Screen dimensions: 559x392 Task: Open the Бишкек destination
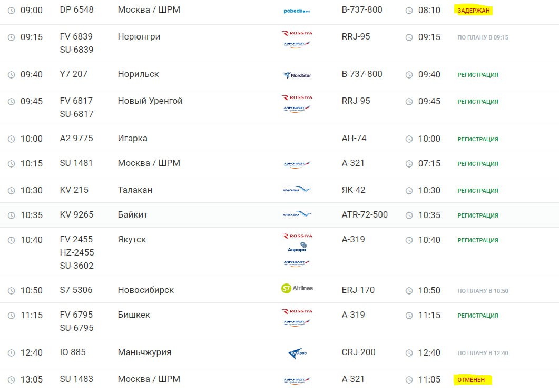tap(134, 315)
